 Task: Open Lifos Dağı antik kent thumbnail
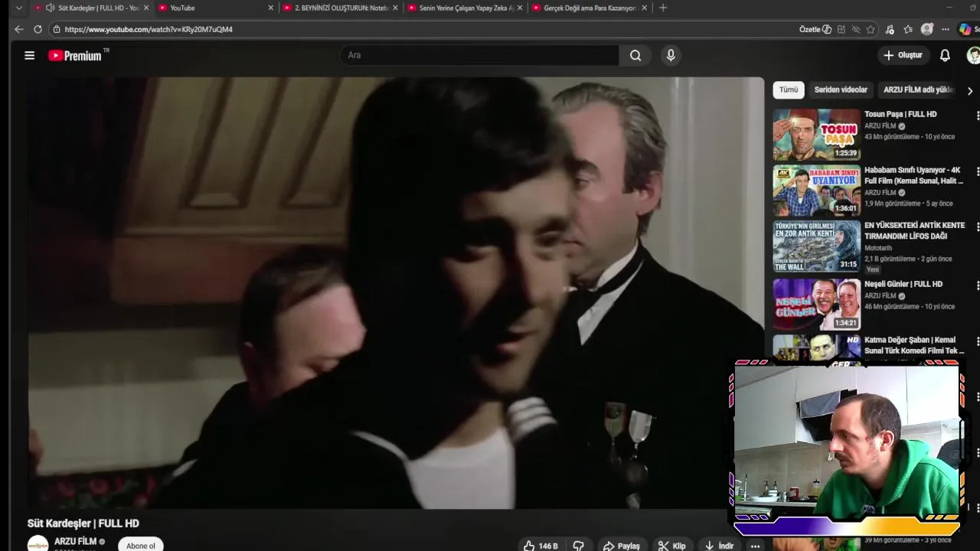[816, 246]
